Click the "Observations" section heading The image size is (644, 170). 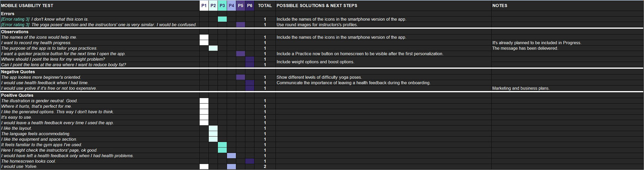(15, 32)
